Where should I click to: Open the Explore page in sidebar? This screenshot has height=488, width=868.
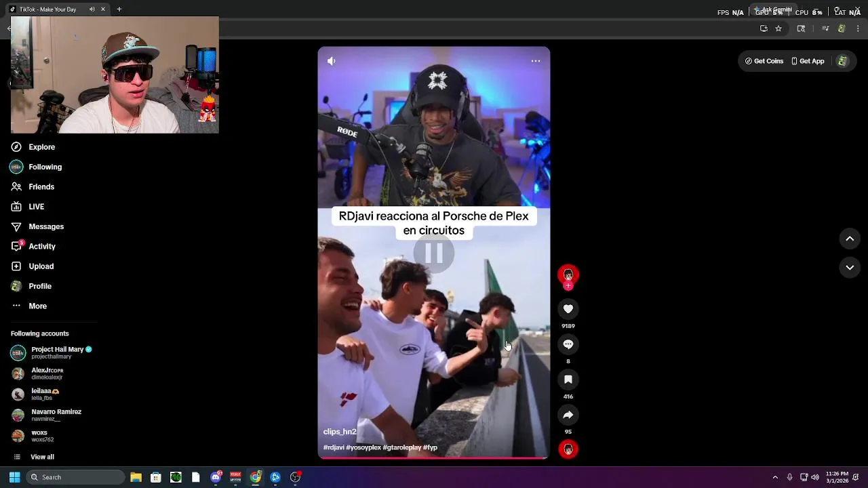(33, 147)
